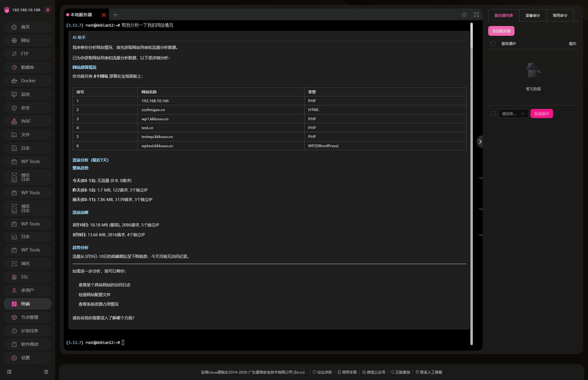Image resolution: width=588 pixels, height=380 pixels.
Task: Add a new terminal tab
Action: (x=115, y=15)
